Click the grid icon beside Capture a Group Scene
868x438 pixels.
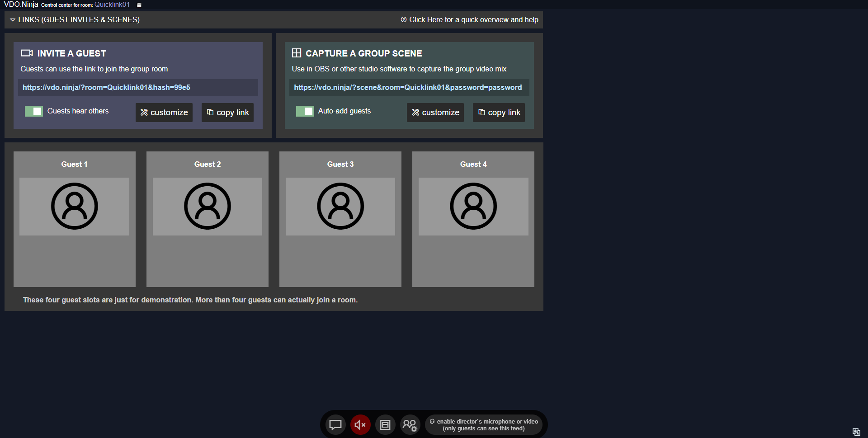[x=297, y=53]
